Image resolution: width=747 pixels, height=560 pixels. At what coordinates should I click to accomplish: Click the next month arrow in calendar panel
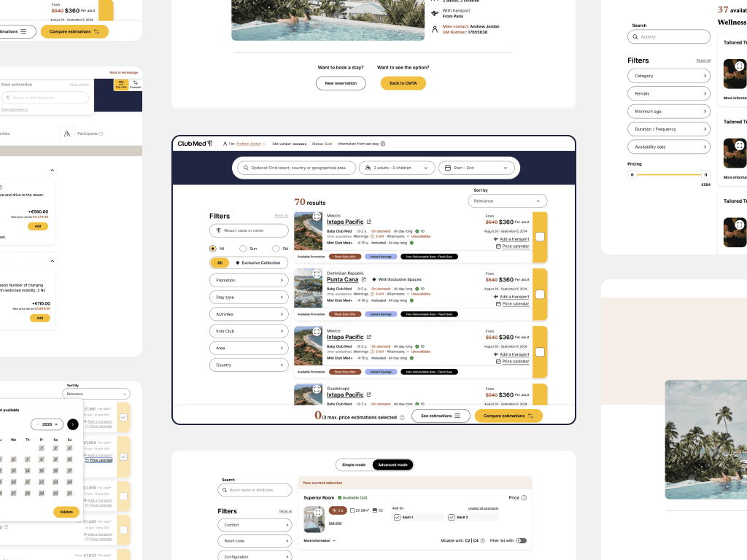pos(72,424)
